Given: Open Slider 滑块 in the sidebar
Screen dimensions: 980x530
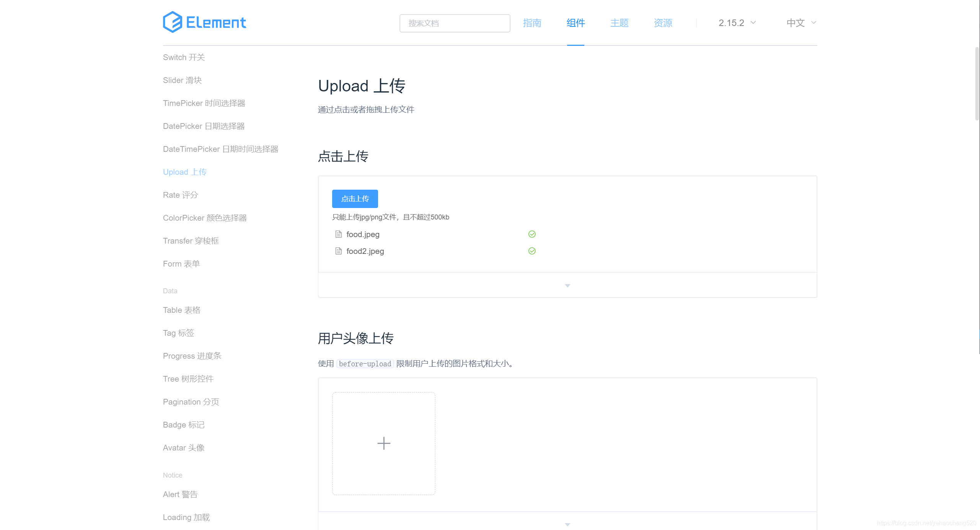Looking at the screenshot, I should coord(182,80).
